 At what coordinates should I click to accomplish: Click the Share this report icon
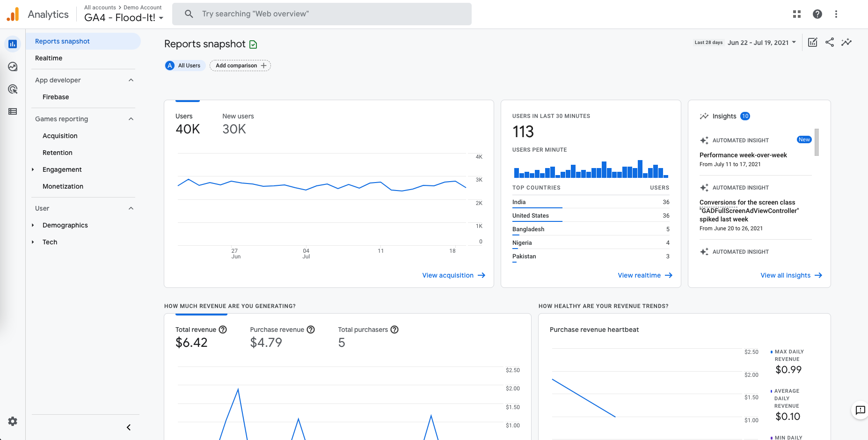830,42
